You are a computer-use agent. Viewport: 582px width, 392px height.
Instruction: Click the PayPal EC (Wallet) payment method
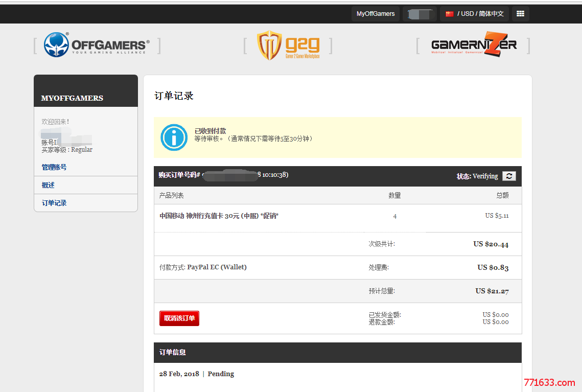pyautogui.click(x=217, y=267)
